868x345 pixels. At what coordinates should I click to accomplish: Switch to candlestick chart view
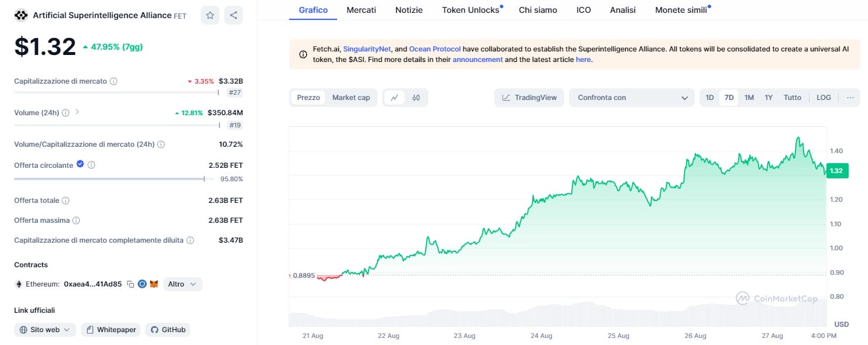tap(416, 98)
